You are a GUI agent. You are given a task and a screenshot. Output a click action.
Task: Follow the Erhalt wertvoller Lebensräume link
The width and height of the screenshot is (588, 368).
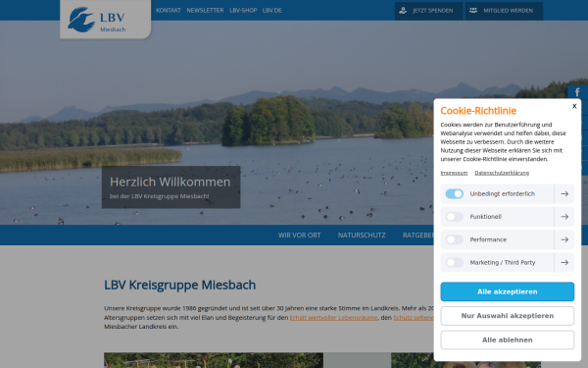pos(333,317)
